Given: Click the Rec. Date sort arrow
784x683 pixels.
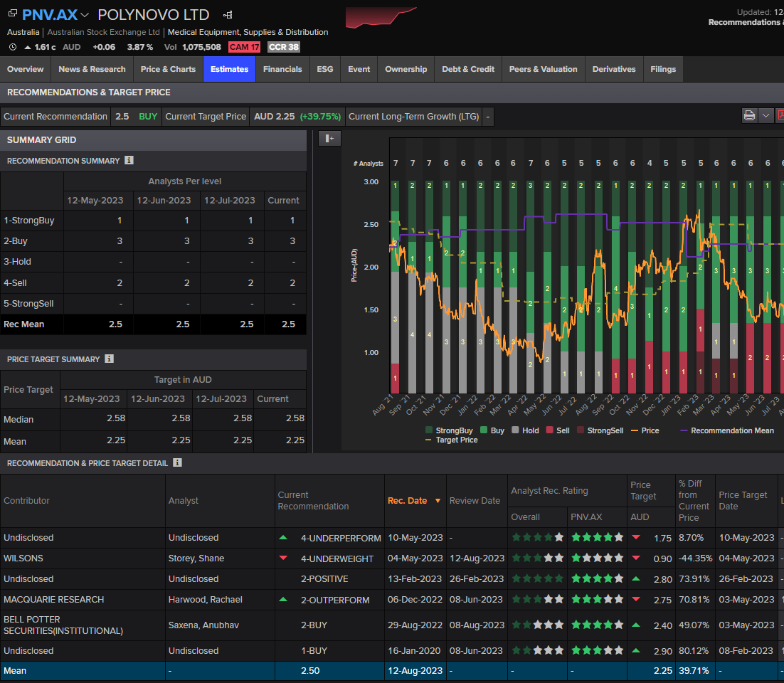Looking at the screenshot, I should [x=438, y=500].
